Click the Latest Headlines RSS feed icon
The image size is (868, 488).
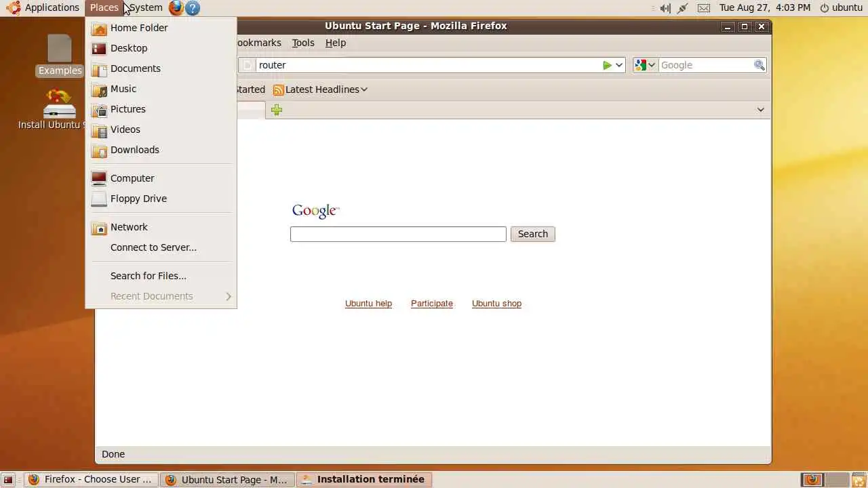(278, 89)
